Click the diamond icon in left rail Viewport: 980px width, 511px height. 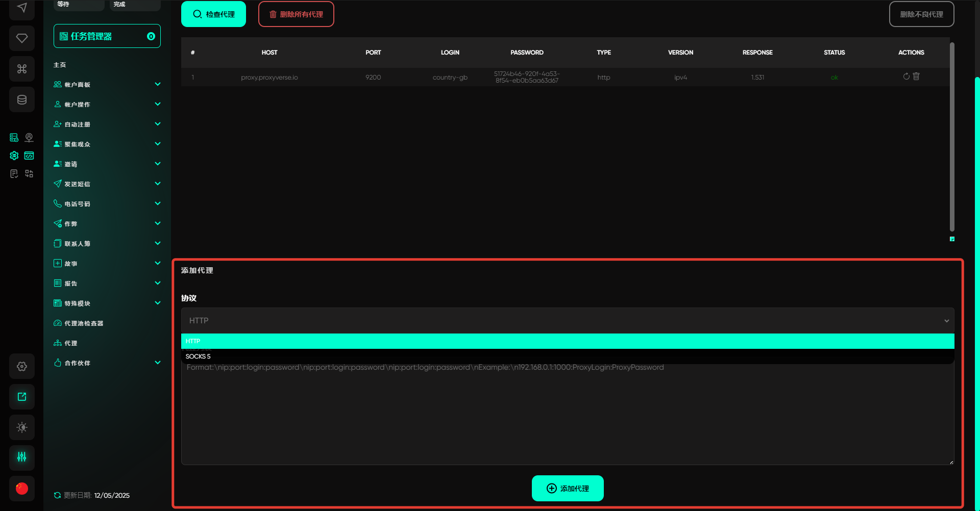(x=22, y=38)
